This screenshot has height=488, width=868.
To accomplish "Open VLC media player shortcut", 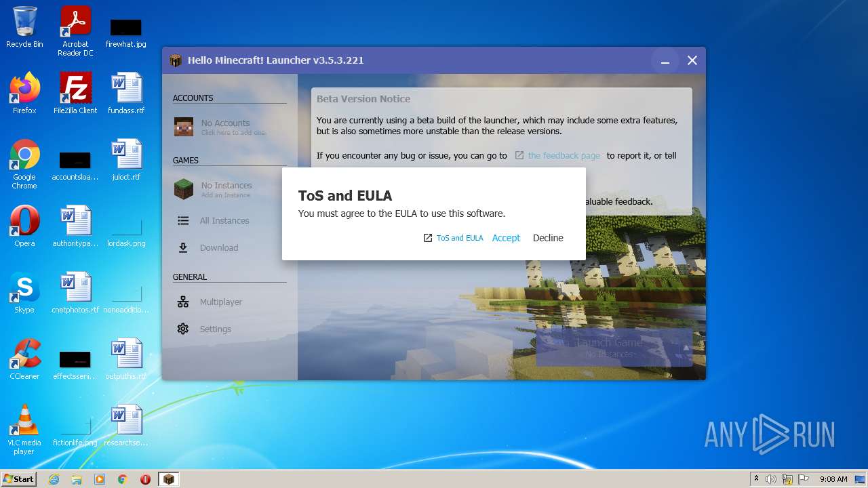I will 24,430.
